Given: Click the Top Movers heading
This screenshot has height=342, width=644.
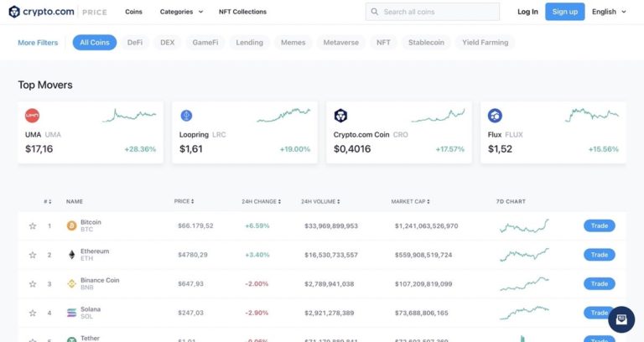Looking at the screenshot, I should [45, 85].
